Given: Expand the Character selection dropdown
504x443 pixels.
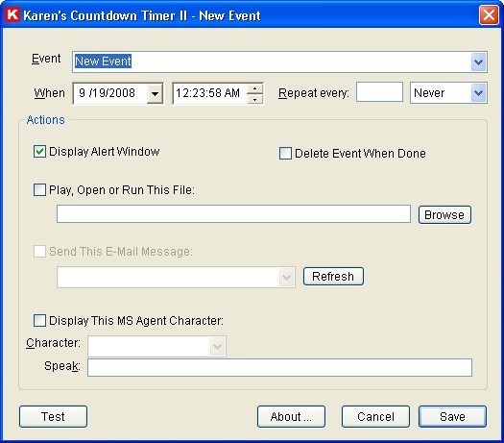Looking at the screenshot, I should click(x=217, y=346).
